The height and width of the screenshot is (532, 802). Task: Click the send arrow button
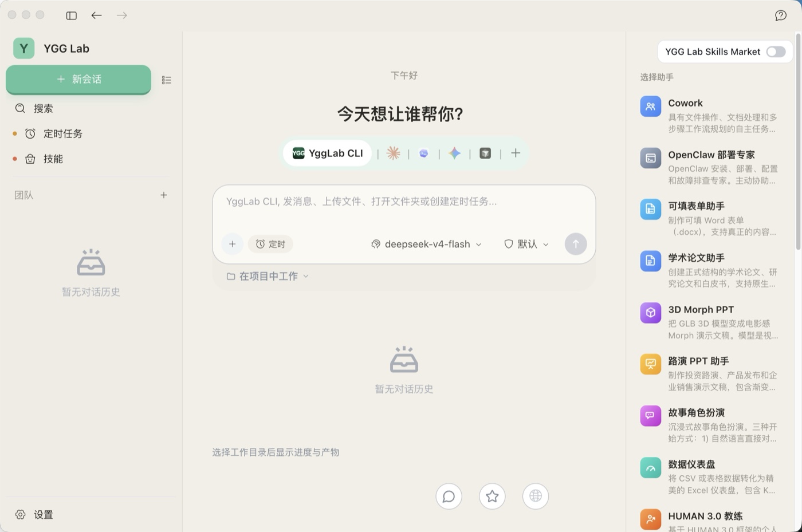pyautogui.click(x=576, y=244)
